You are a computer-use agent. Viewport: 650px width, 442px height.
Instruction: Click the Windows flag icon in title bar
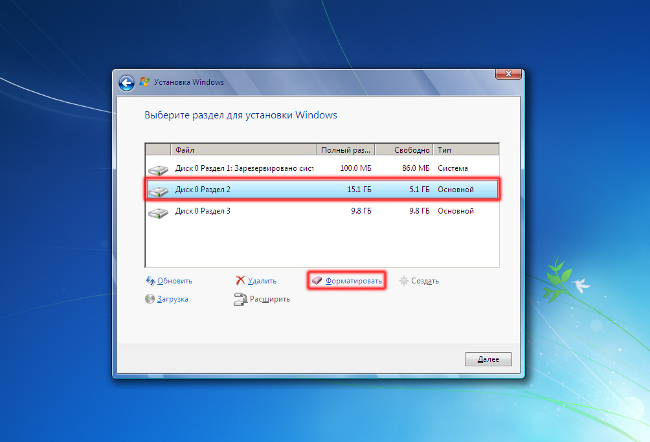[144, 82]
